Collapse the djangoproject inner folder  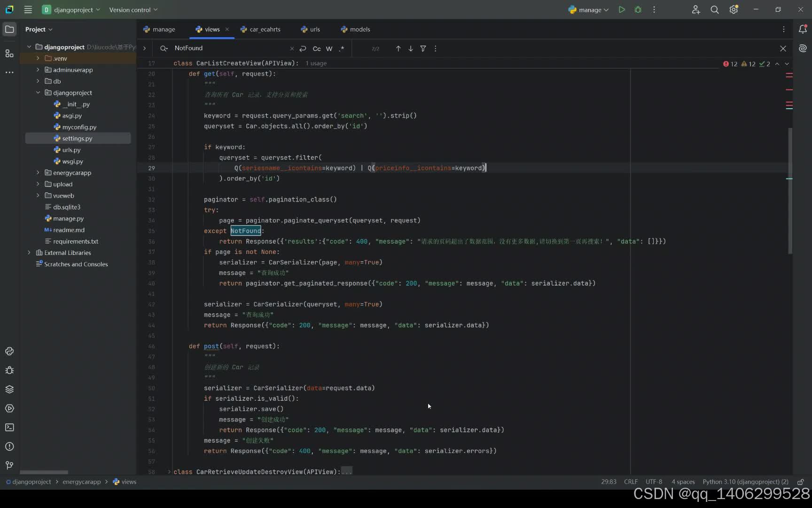click(x=38, y=93)
